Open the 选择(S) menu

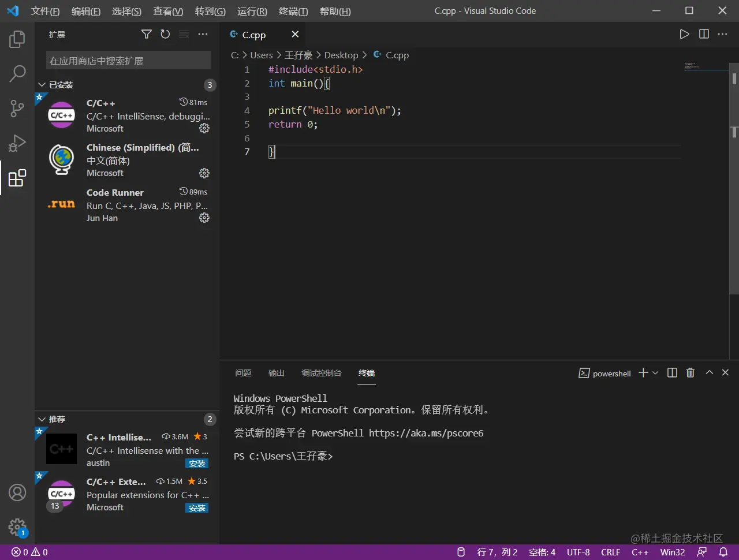tap(126, 11)
